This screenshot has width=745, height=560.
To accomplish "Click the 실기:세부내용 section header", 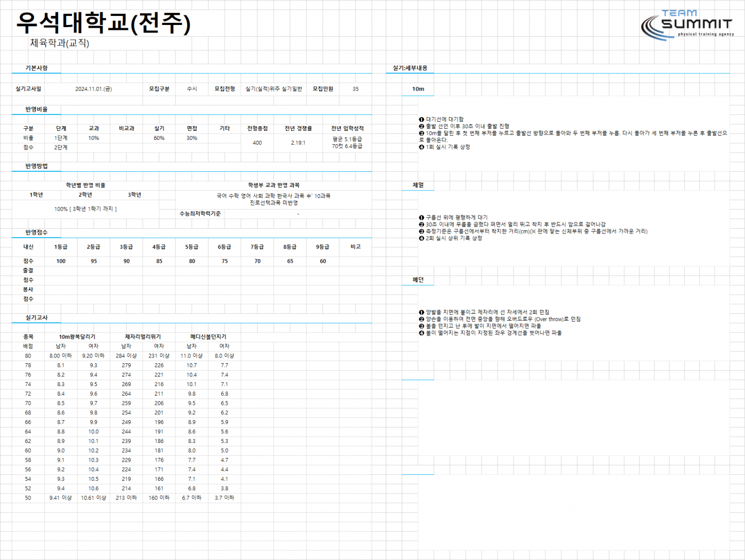I will click(x=410, y=68).
